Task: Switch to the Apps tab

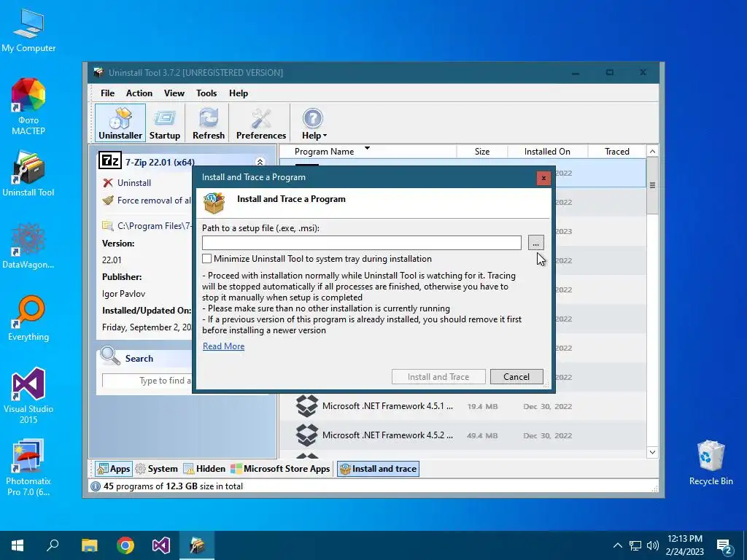Action: click(x=113, y=469)
